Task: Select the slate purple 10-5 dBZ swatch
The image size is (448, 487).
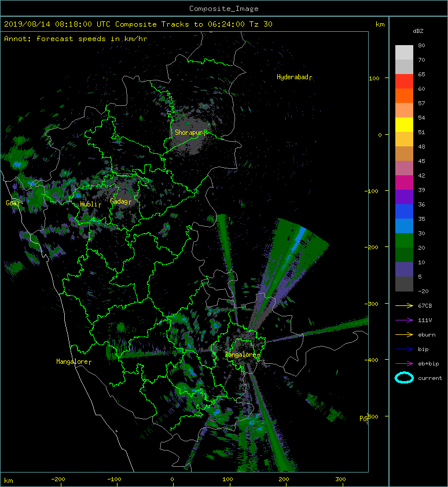Action: [x=404, y=269]
